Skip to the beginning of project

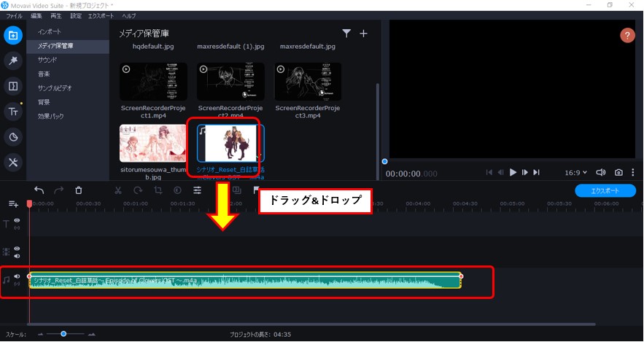(x=489, y=172)
